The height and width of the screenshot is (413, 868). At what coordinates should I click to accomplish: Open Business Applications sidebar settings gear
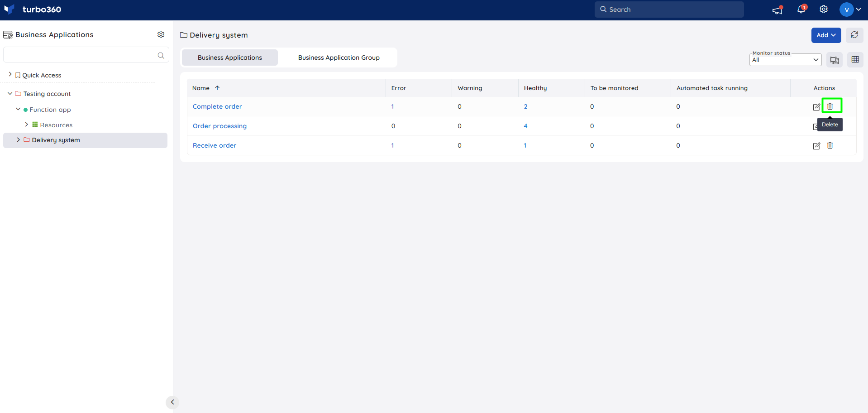click(161, 34)
